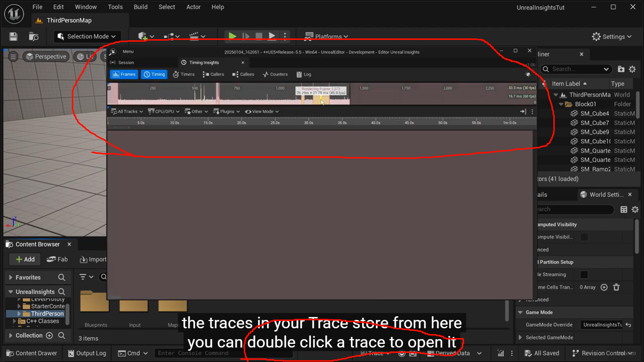Open the Content Drawer
The height and width of the screenshot is (362, 644).
point(32,353)
